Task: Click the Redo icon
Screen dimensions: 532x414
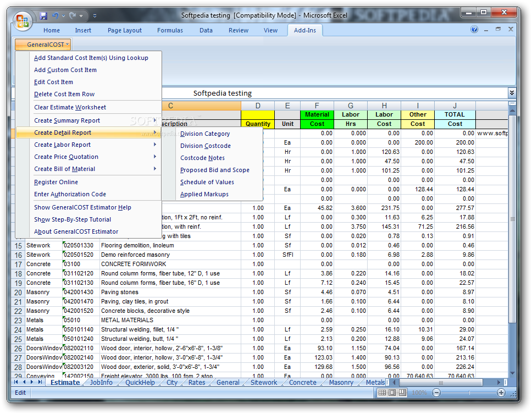Action: (x=72, y=15)
